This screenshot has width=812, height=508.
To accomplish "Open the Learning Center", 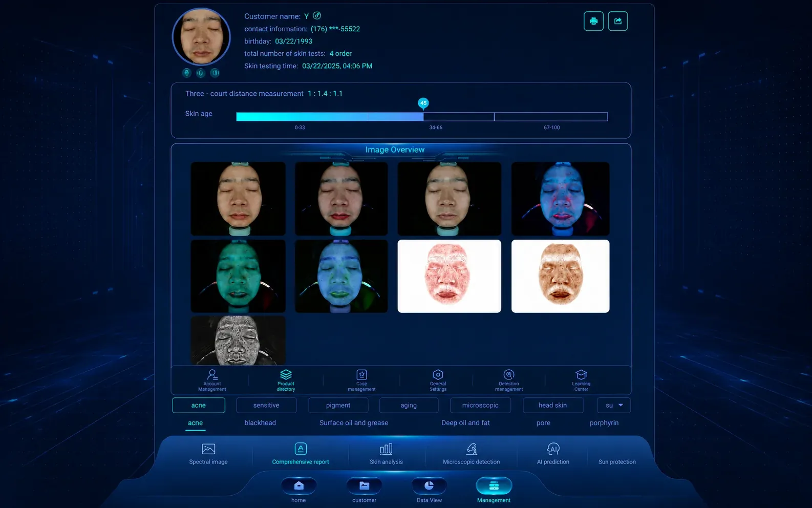I will (581, 380).
